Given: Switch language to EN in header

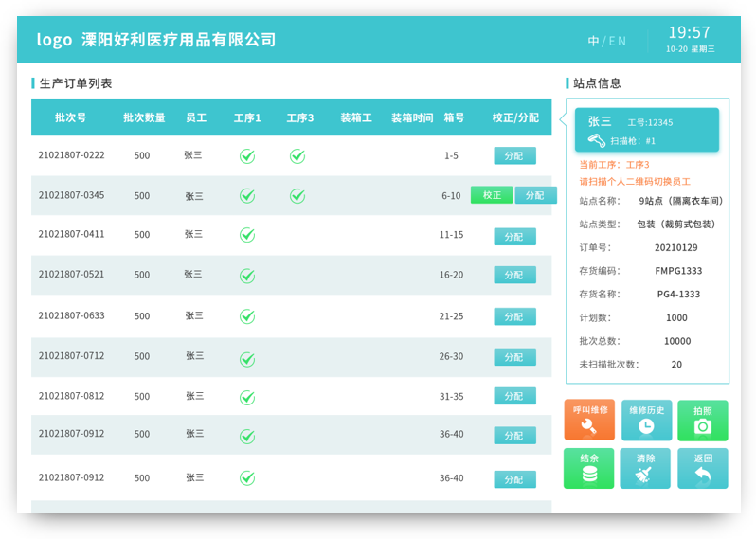Looking at the screenshot, I should point(617,41).
